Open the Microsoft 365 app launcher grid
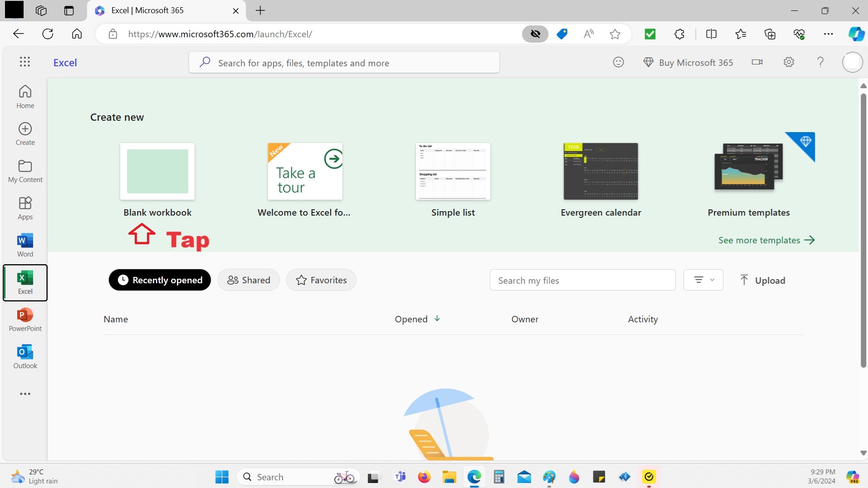 25,62
